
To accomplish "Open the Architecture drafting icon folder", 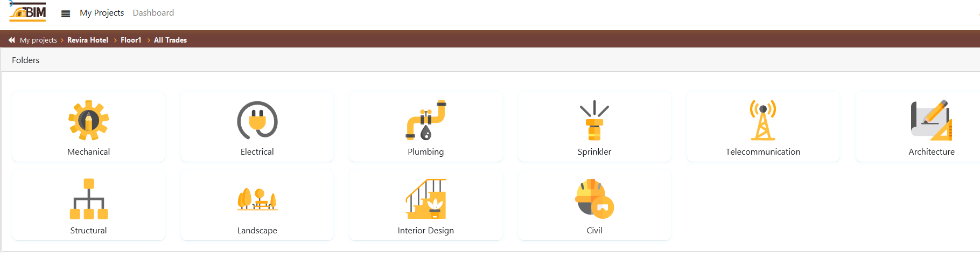I will 932,120.
